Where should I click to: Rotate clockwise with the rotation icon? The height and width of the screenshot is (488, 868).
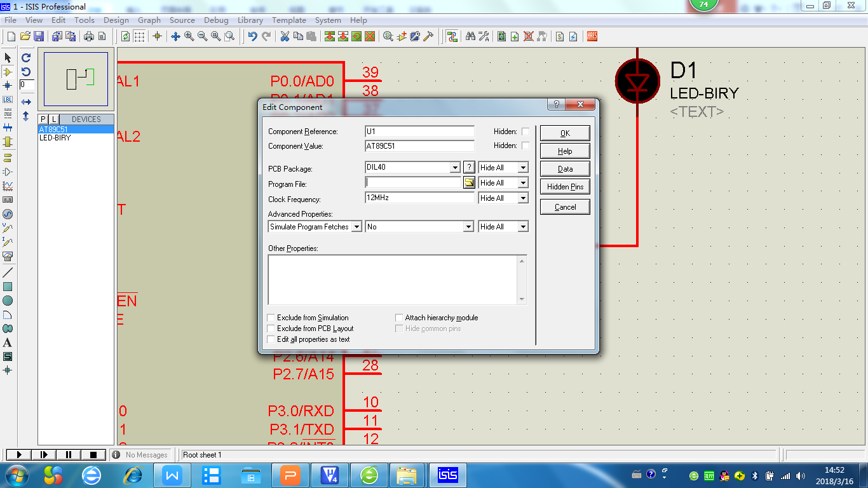point(26,58)
